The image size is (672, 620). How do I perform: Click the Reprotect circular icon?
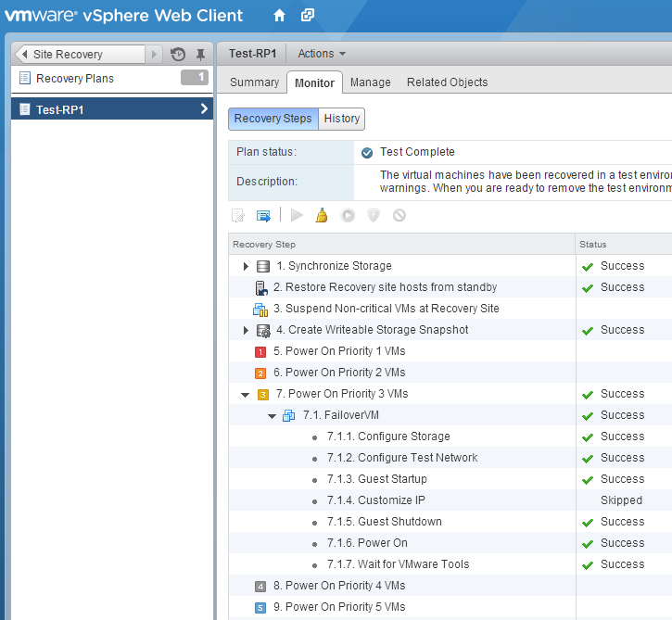pos(348,215)
